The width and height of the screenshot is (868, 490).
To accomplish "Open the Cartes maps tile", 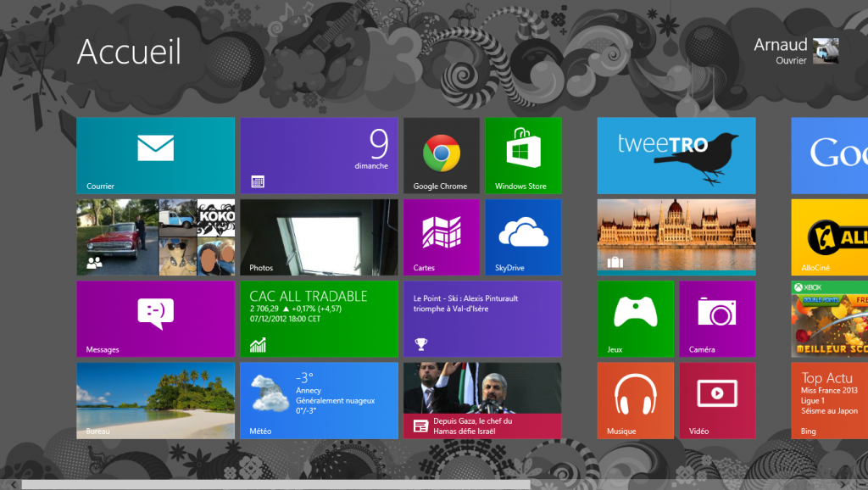I will click(441, 237).
